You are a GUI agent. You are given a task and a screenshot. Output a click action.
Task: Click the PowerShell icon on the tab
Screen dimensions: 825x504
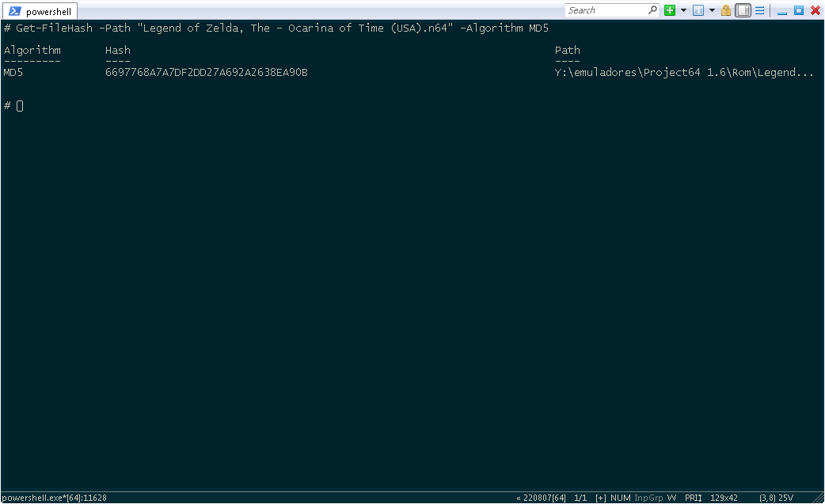15,12
